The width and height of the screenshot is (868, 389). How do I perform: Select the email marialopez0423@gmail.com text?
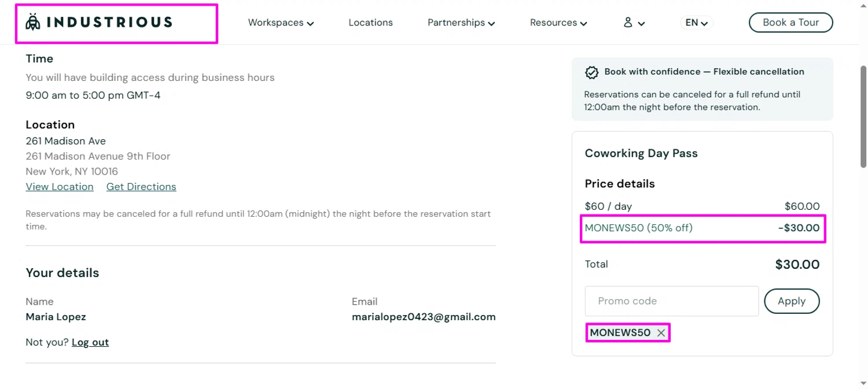[x=424, y=317]
